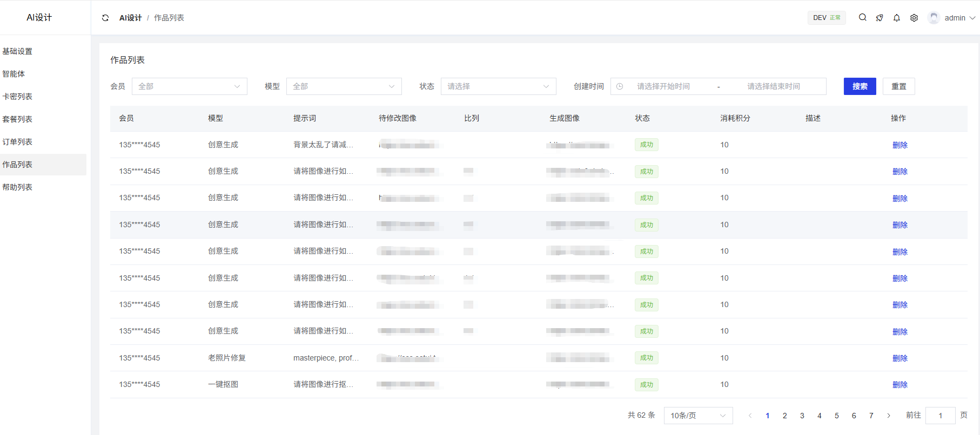The image size is (980, 435).
Task: Go to next page arrow in pagination
Action: 889,416
